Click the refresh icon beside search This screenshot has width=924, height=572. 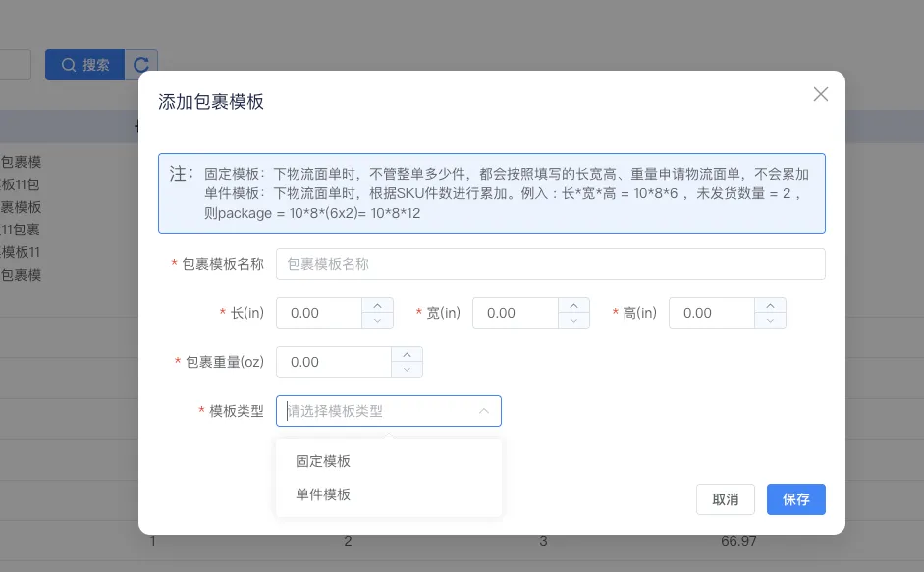click(x=141, y=65)
